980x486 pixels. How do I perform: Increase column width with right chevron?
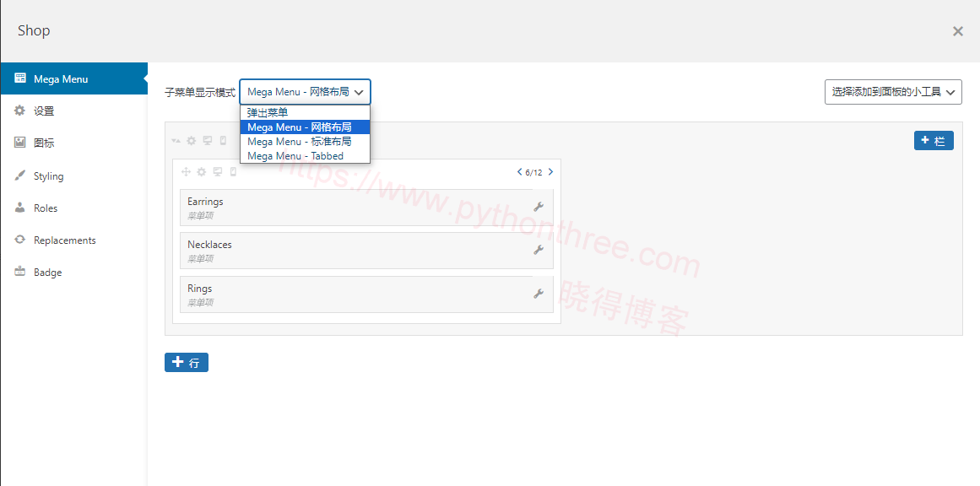551,172
